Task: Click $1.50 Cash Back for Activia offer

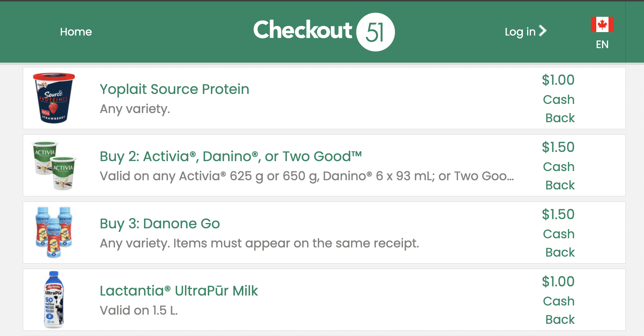Action: click(558, 166)
